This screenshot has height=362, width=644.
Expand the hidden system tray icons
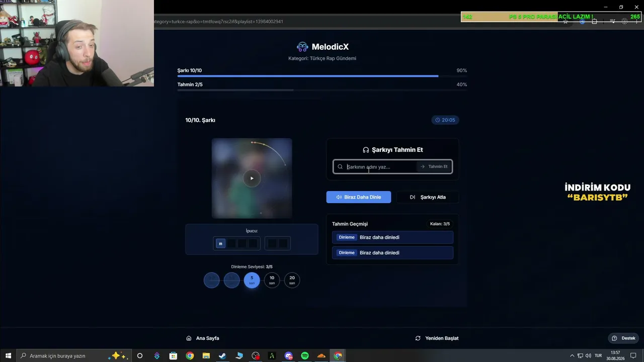(572, 356)
